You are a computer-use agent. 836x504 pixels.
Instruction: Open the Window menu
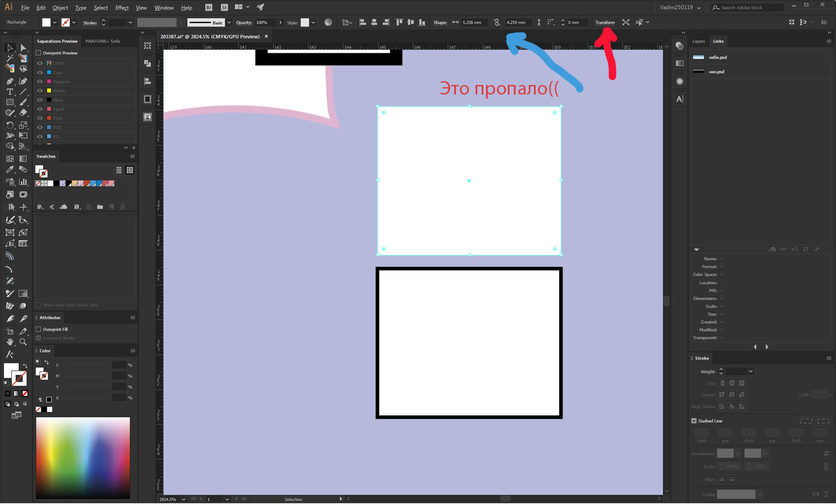click(164, 8)
